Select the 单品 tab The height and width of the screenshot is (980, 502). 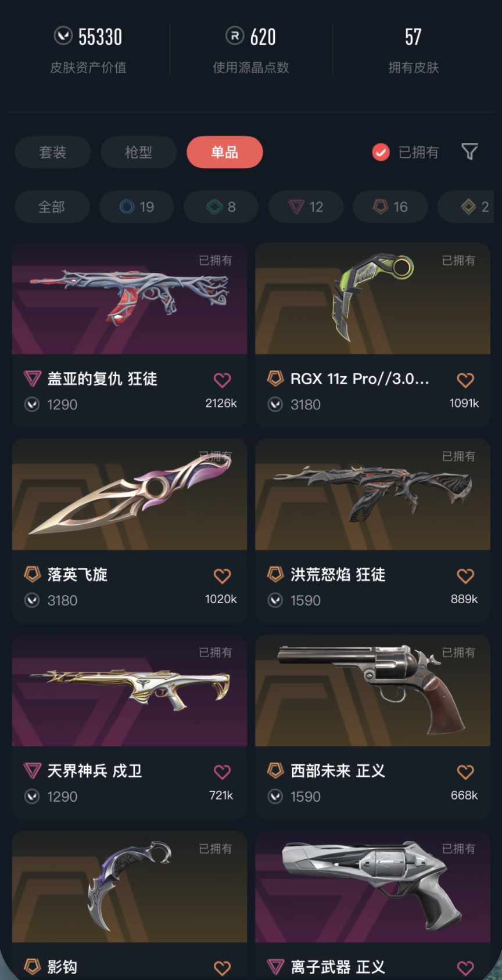pos(225,152)
